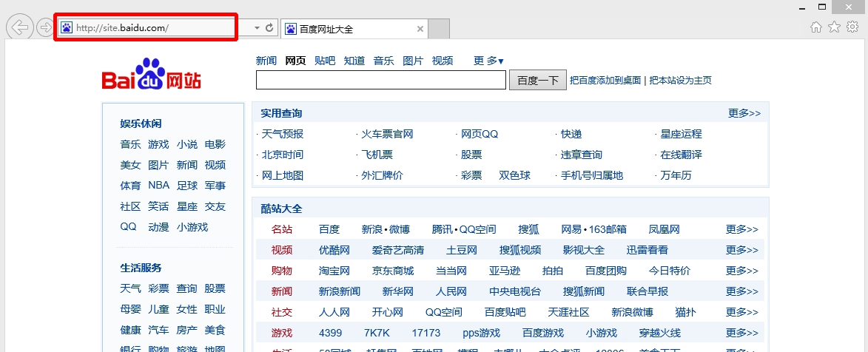The width and height of the screenshot is (868, 352).
Task: Expand 更多>> in the 社交 row
Action: [x=742, y=312]
